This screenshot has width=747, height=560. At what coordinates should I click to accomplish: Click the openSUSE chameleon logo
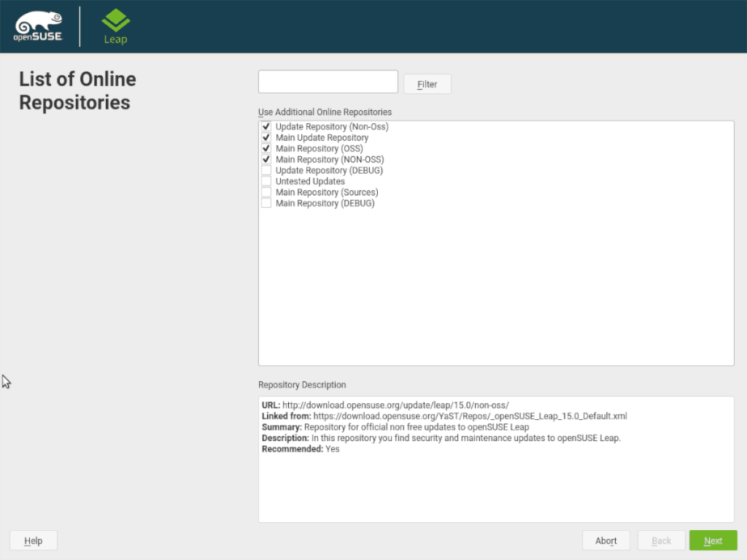point(37,23)
